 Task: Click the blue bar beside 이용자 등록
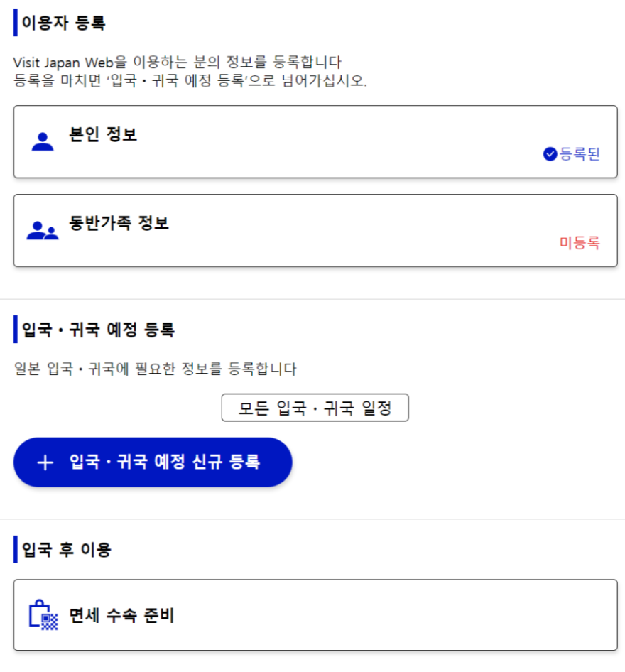(x=16, y=22)
